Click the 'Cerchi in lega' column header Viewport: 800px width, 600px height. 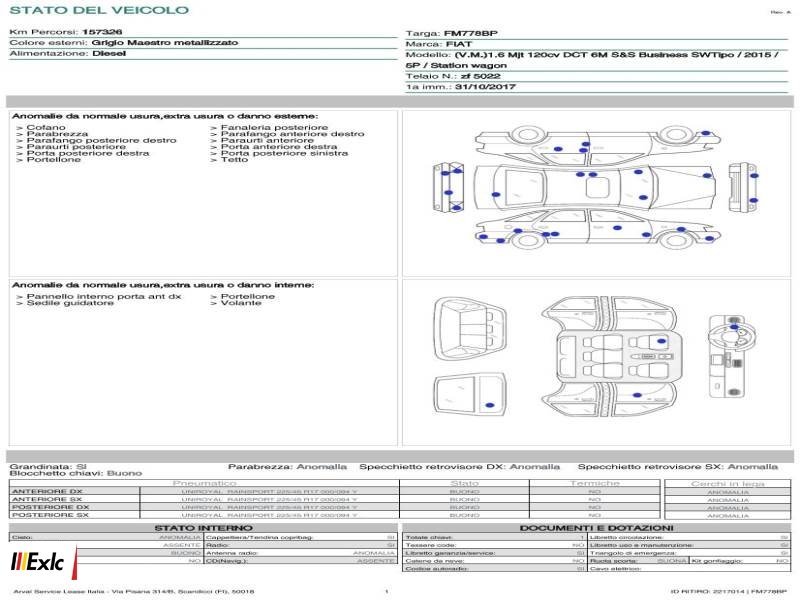[x=728, y=484]
